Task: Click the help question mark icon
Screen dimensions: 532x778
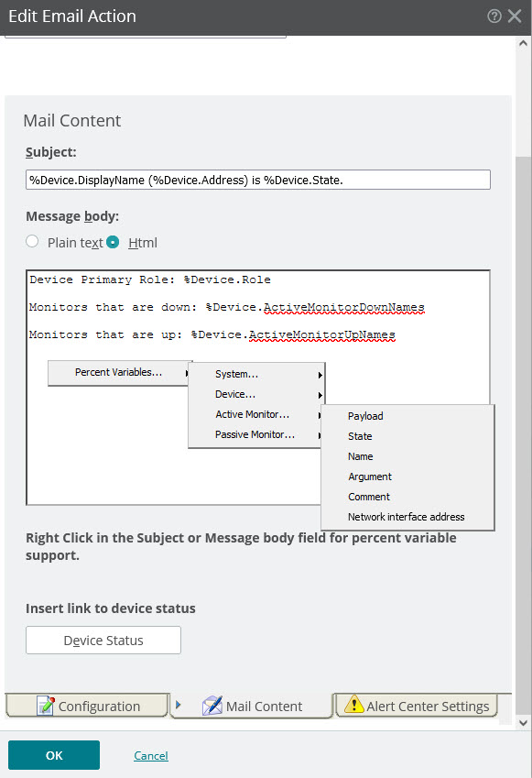Action: [494, 16]
